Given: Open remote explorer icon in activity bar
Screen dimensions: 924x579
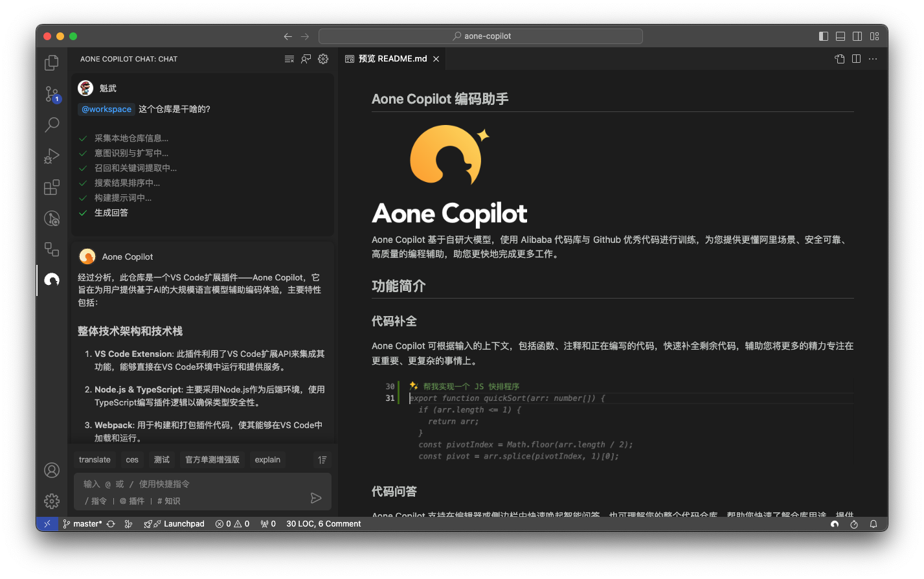Looking at the screenshot, I should [x=52, y=218].
